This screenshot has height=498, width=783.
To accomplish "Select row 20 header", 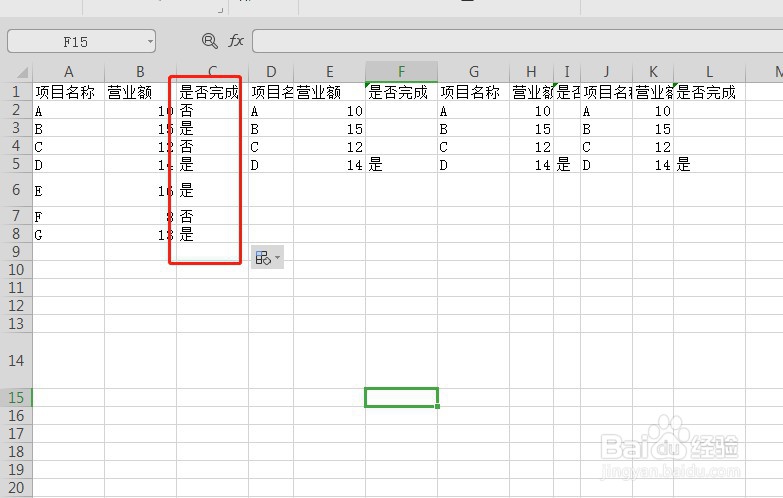I will click(x=16, y=488).
